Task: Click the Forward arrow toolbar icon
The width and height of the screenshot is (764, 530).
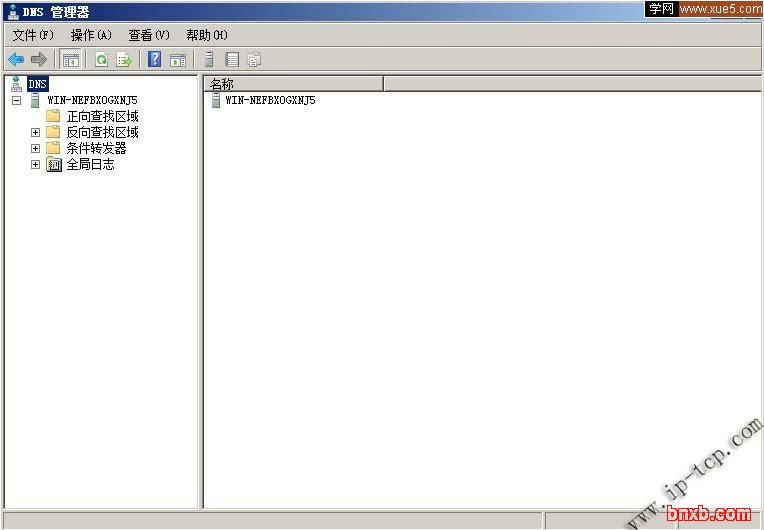Action: pyautogui.click(x=38, y=60)
